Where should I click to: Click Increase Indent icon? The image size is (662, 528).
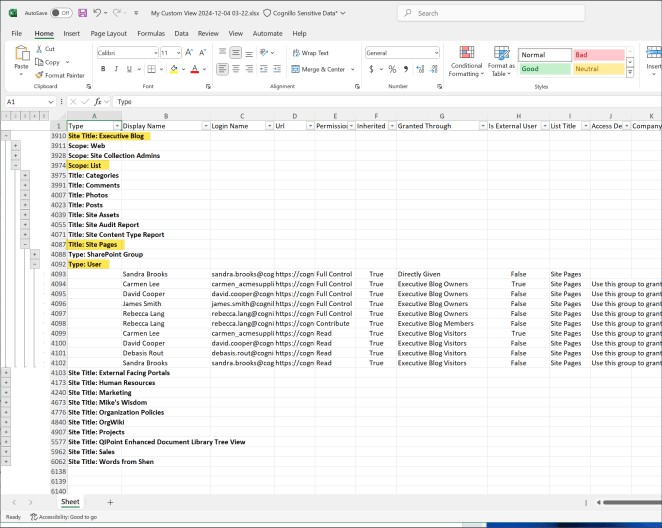click(x=277, y=69)
